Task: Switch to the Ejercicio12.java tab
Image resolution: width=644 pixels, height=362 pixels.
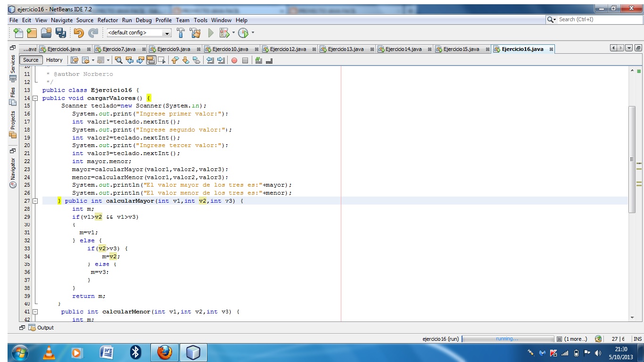Action: point(288,49)
